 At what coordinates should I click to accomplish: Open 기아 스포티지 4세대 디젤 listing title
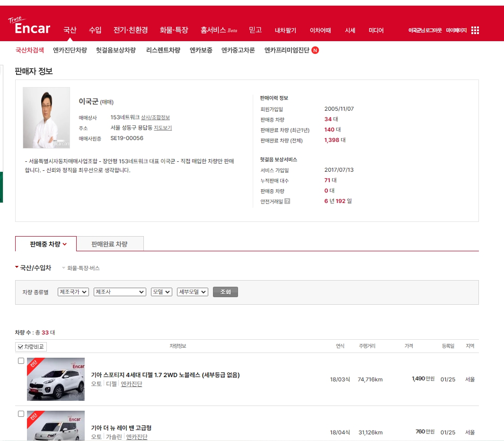[165, 375]
